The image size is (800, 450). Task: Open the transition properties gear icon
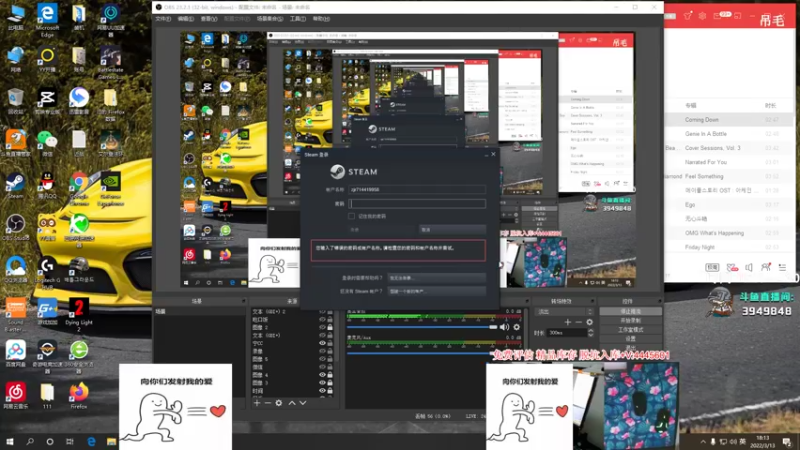click(589, 322)
